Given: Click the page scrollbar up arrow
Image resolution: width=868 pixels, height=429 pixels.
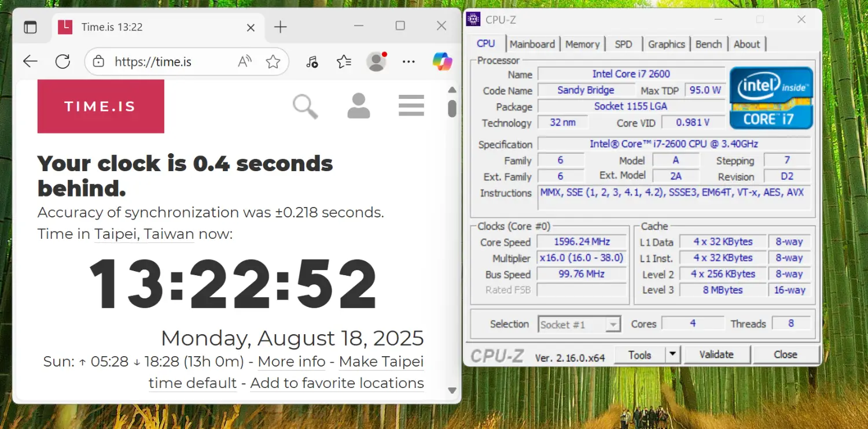Looking at the screenshot, I should tap(453, 90).
